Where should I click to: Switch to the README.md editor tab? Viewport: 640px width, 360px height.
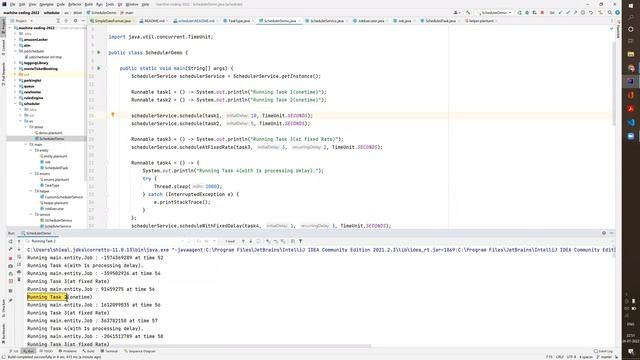[x=152, y=20]
